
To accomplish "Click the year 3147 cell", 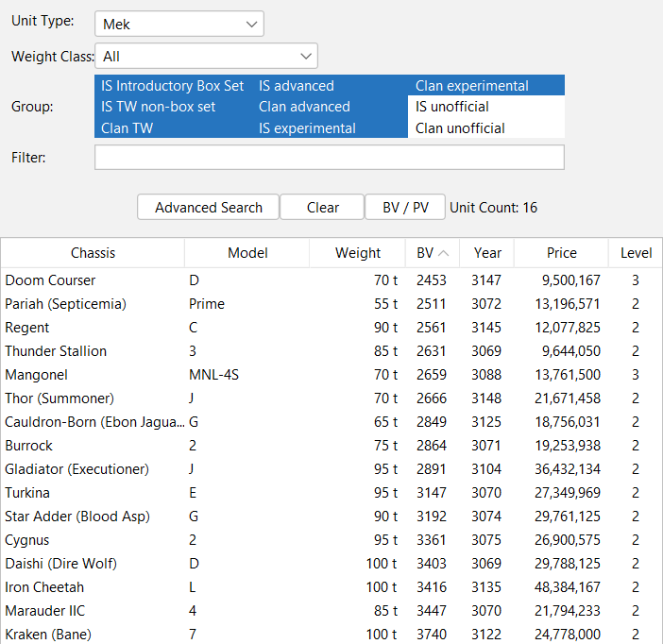I will [486, 280].
